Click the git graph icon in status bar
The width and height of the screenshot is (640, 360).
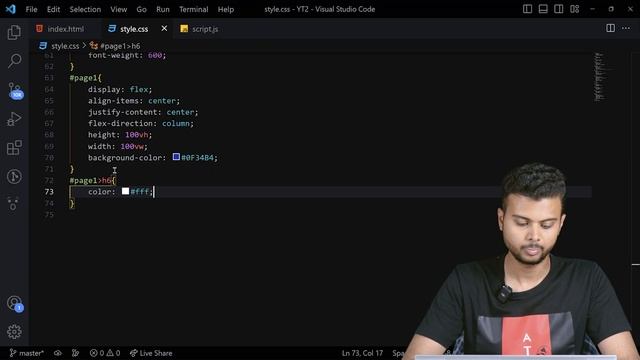[76, 353]
